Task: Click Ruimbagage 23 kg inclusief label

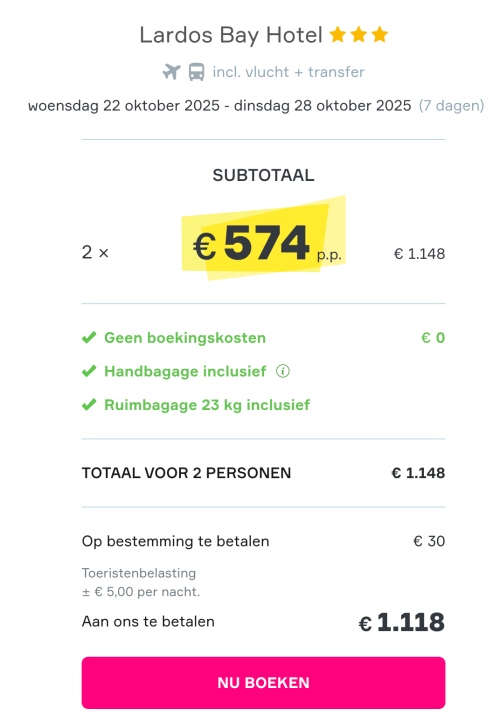Action: click(207, 405)
